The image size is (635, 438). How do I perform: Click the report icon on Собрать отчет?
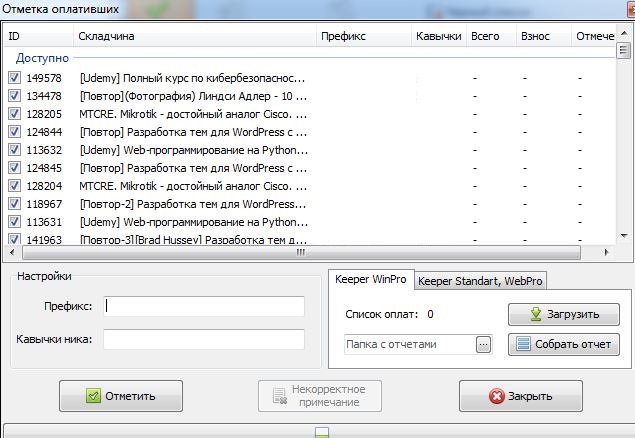tap(522, 344)
